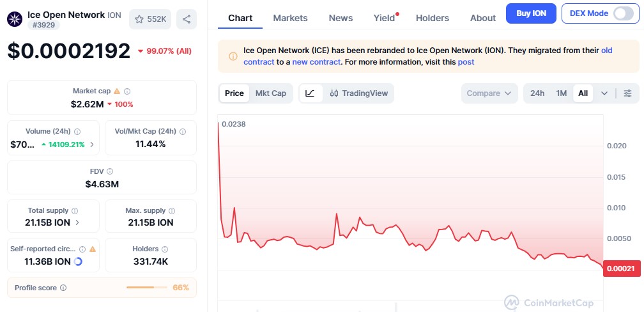The image size is (644, 312).
Task: Click the 11.44% Vol/Mkt Cap value
Action: click(x=151, y=144)
